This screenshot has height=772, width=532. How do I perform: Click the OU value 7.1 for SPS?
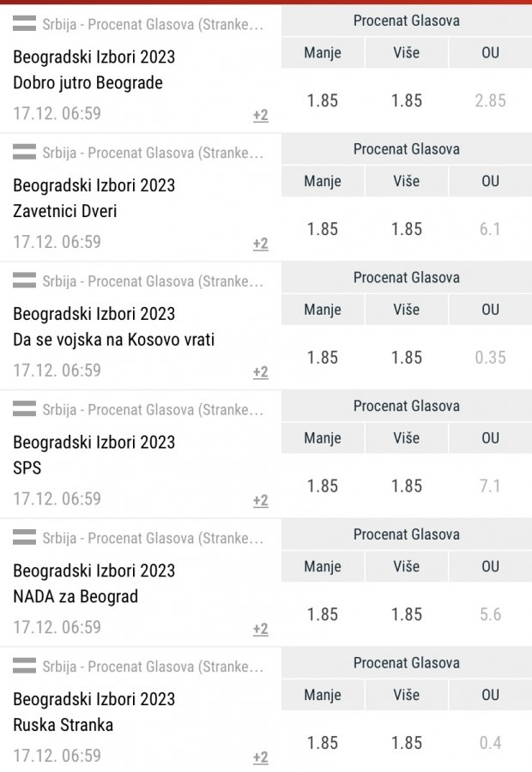(x=490, y=486)
